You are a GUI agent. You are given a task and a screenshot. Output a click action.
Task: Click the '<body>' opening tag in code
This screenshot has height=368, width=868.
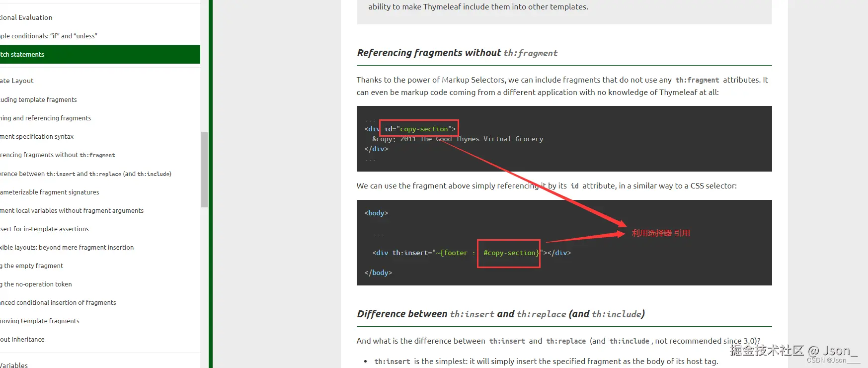[376, 213]
